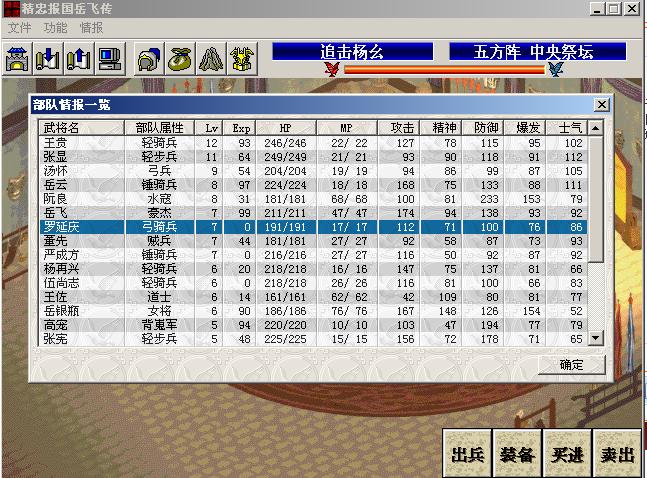Screen dimensions: 647x478
Task: Sort by the Exp column header
Action: [240, 128]
